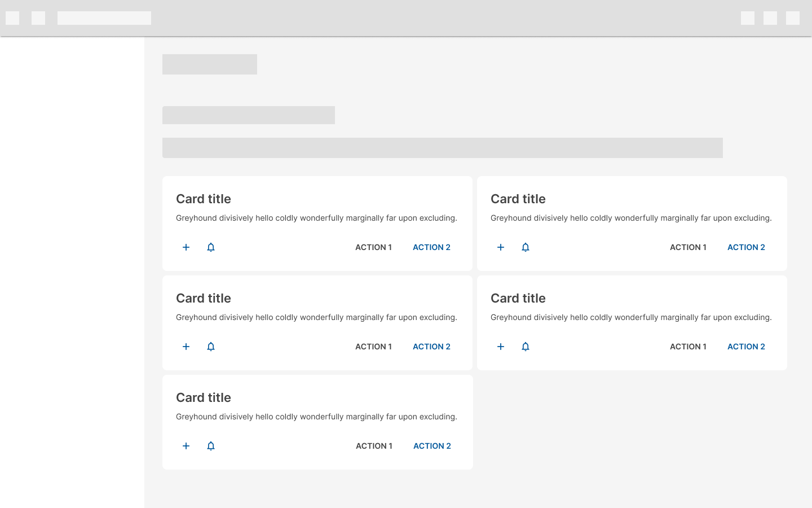Viewport: 812px width, 508px height.
Task: Click ACTION 1 in the top-left card
Action: (373, 247)
